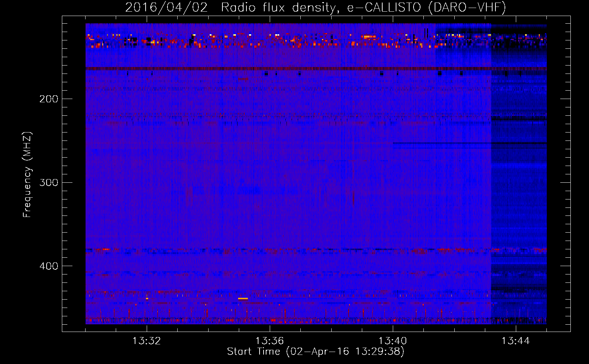Click the 200 frequency tick label
The image size is (589, 364).
click(49, 99)
